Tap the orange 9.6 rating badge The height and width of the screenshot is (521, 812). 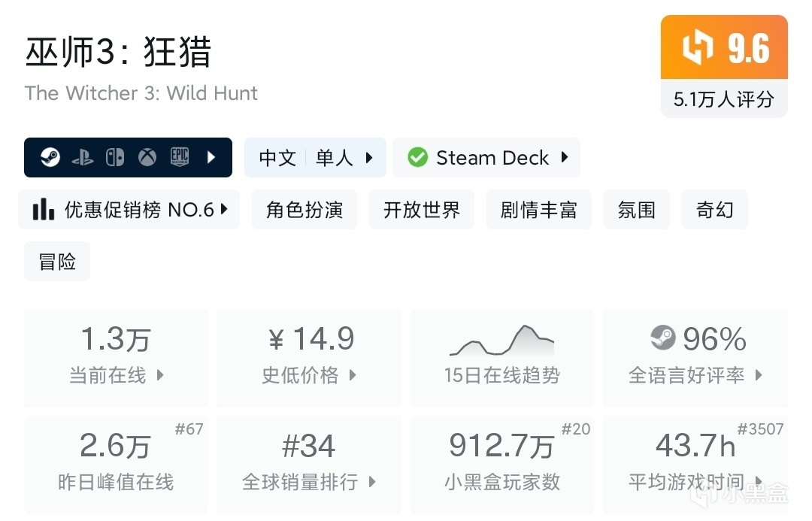[724, 48]
